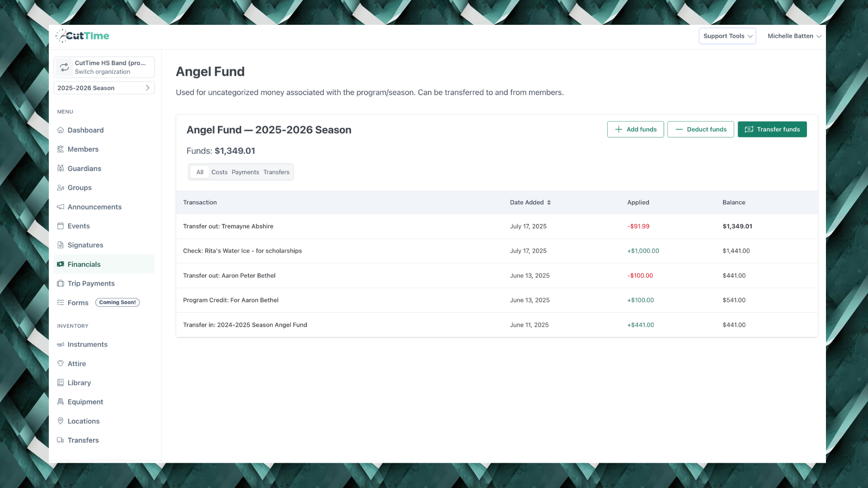Viewport: 868px width, 488px height.
Task: Click the Instruments icon in Inventory
Action: click(61, 344)
